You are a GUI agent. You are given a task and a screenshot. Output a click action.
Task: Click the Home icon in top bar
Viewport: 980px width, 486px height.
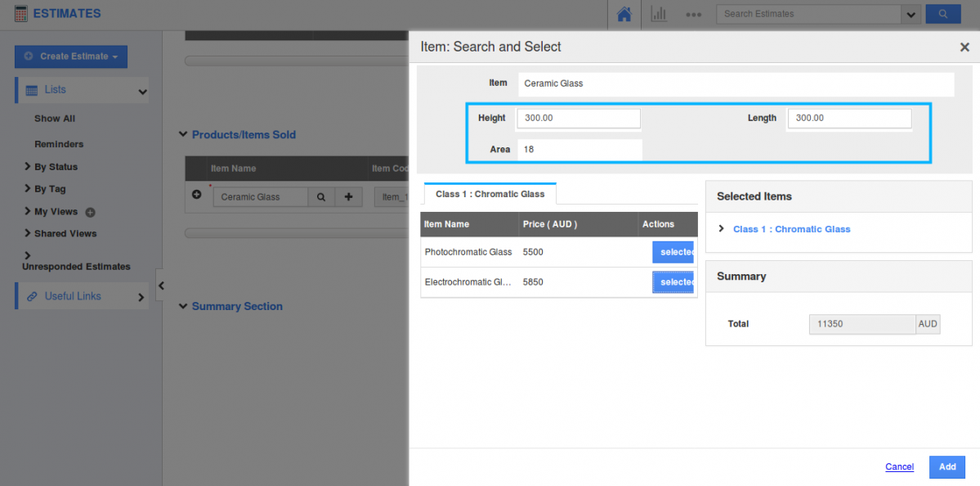[x=624, y=14]
